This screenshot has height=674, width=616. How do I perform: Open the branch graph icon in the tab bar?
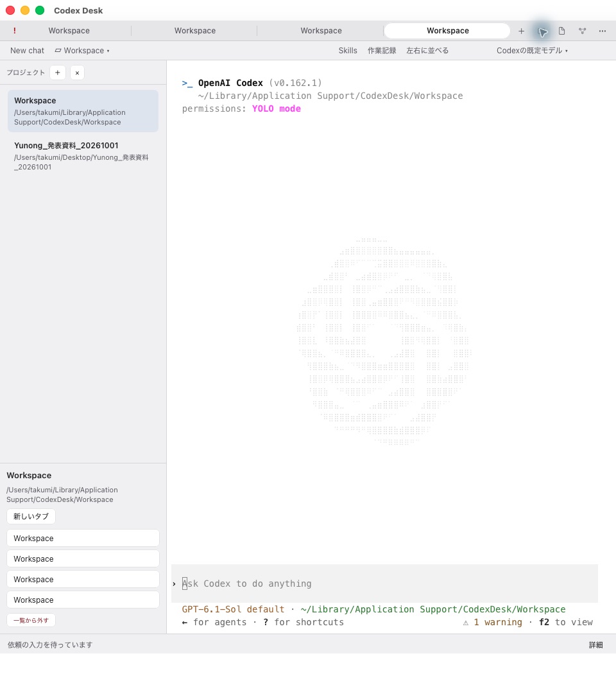click(x=582, y=31)
